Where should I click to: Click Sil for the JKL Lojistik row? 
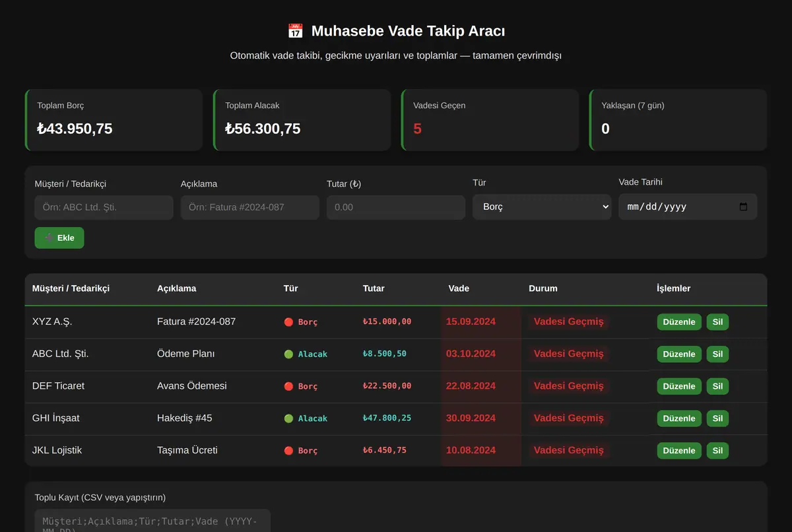717,451
